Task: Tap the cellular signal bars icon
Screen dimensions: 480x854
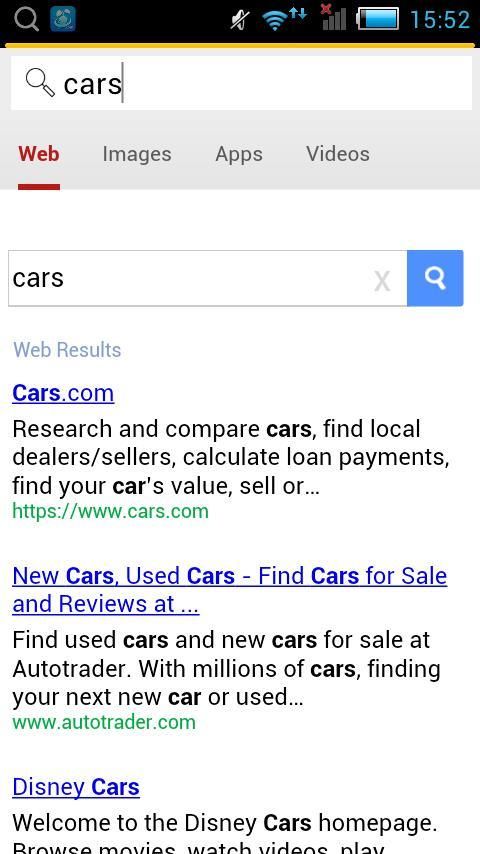Action: [x=332, y=17]
